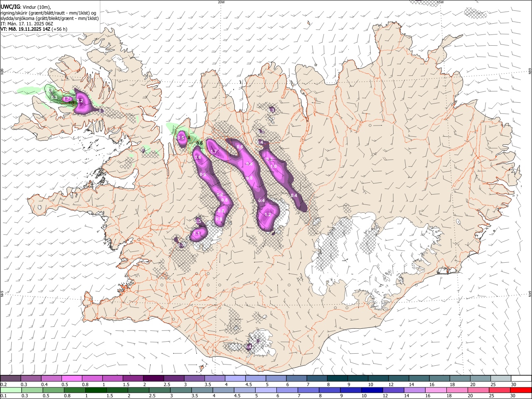Select the dark mauve 0.2–0.3 snow swatch

pyautogui.click(x=10, y=379)
